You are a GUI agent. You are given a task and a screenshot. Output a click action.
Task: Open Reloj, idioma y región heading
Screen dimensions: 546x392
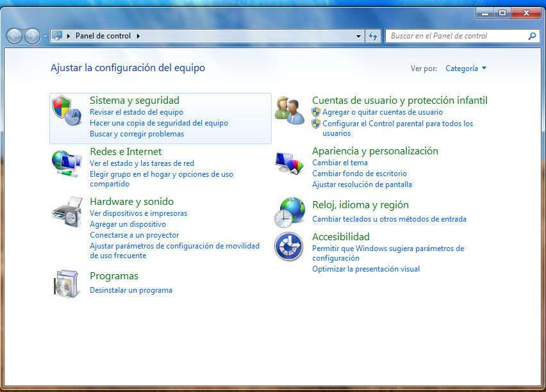coord(360,205)
